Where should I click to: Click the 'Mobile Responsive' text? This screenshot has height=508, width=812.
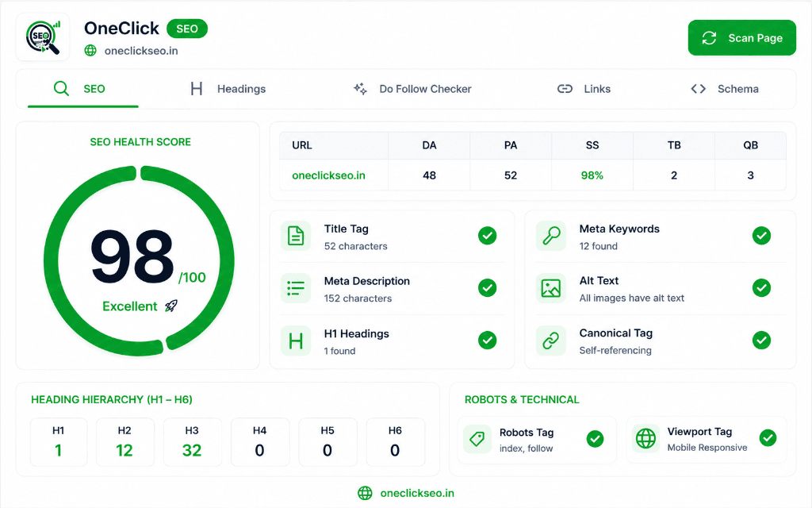[x=707, y=448]
